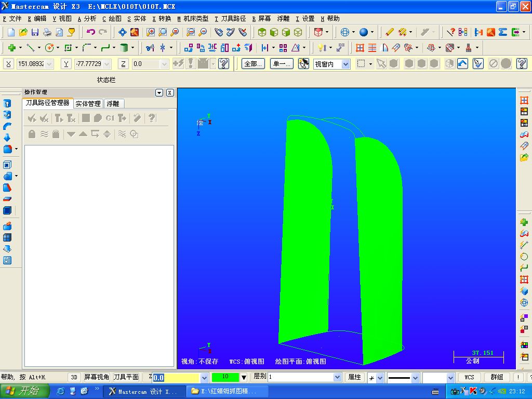Click the 单一... select only button
This screenshot has height=399, width=532.
point(282,64)
